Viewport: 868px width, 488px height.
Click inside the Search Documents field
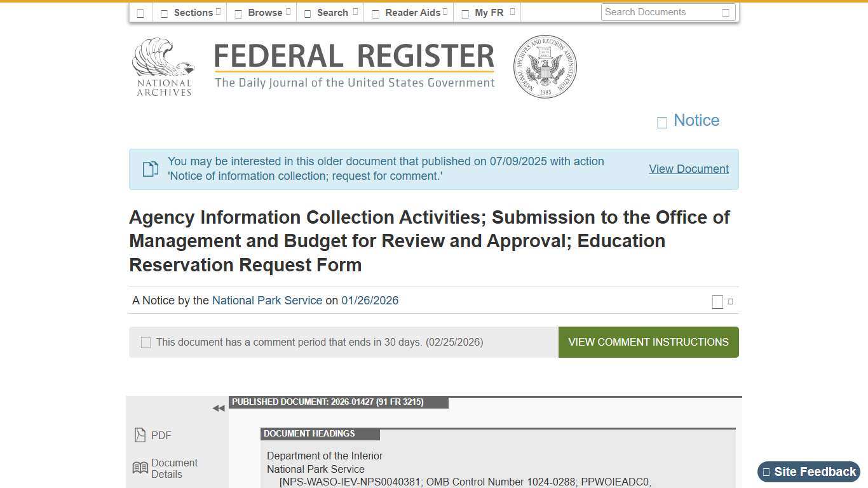coord(661,12)
